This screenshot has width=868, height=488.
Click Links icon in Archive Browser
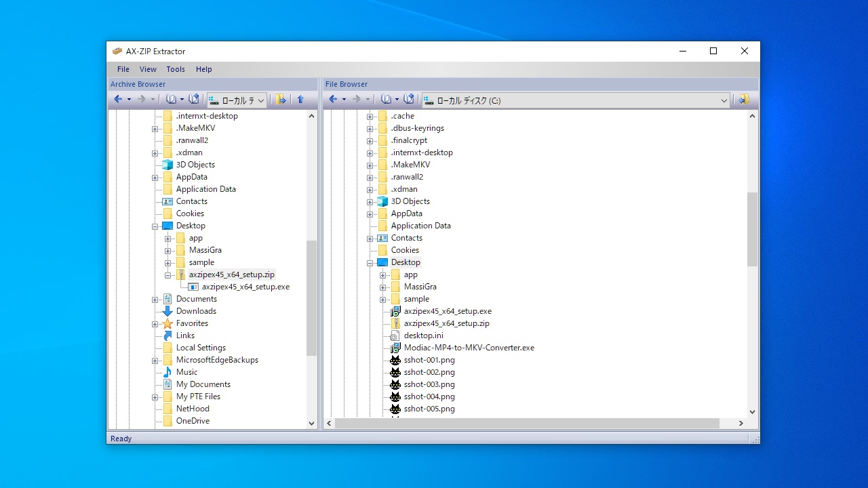click(x=167, y=335)
